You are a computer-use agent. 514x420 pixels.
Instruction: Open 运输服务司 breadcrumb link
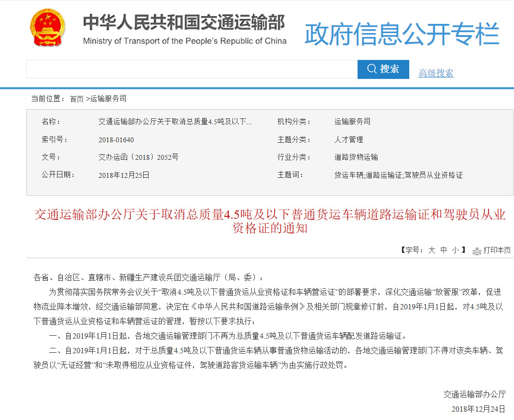coord(108,99)
